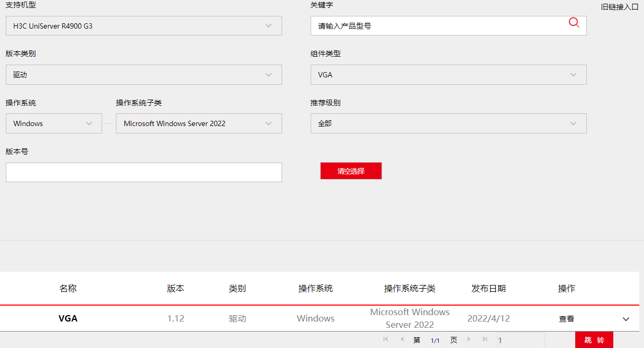644x348 pixels.
Task: Go to last page arrow icon
Action: [x=484, y=339]
